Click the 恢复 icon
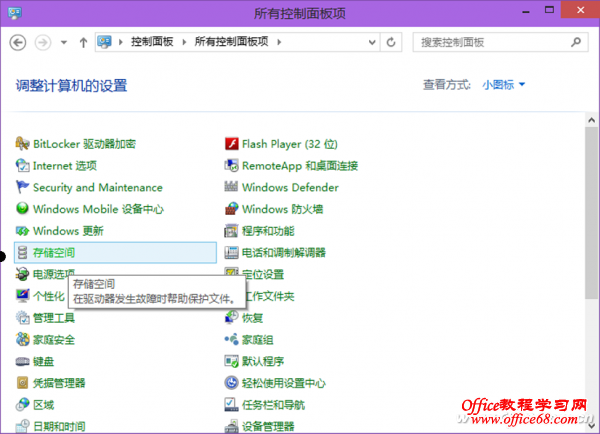The width and height of the screenshot is (600, 434). point(232,318)
